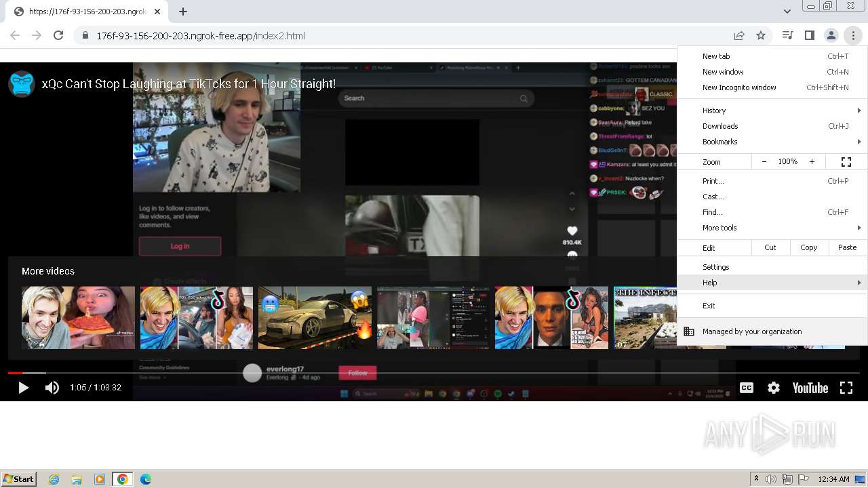
Task: Switch to Chrome in taskbar
Action: coord(122,479)
